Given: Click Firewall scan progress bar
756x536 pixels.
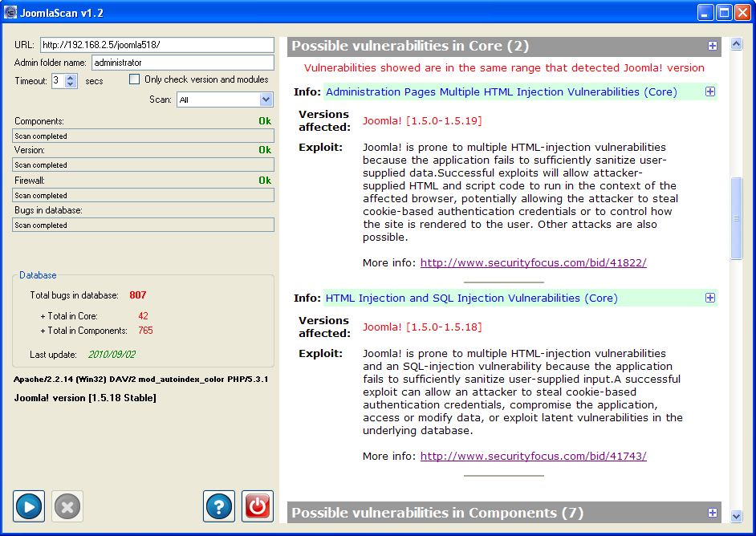Looking at the screenshot, I should pyautogui.click(x=143, y=195).
